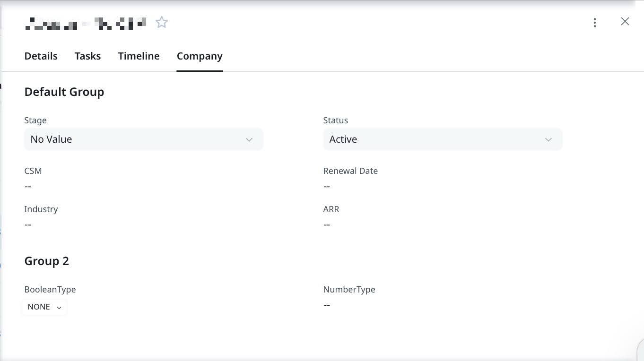Click the Default Group section heading
Image resolution: width=644 pixels, height=361 pixels.
click(x=64, y=92)
